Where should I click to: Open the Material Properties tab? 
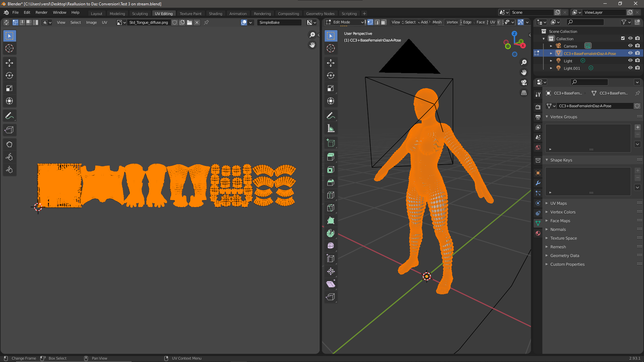(x=538, y=234)
